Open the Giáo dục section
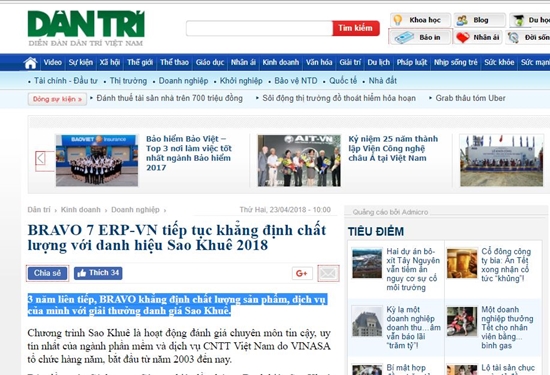 pyautogui.click(x=210, y=62)
